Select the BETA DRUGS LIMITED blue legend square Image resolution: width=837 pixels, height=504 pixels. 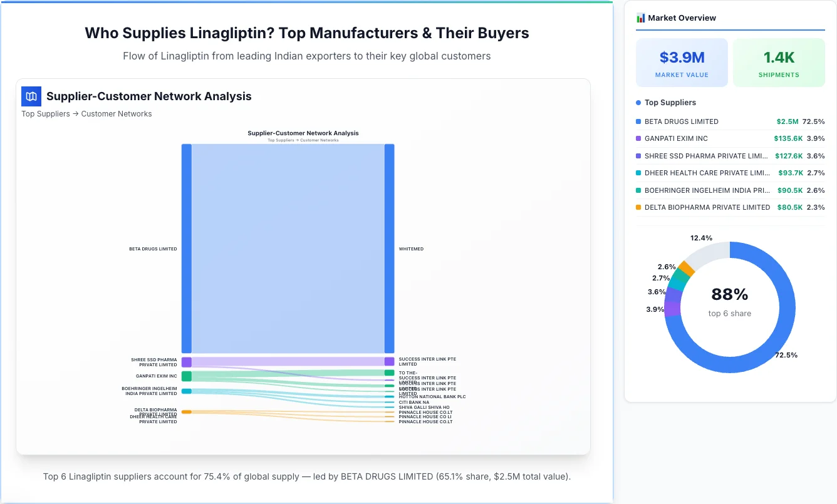click(637, 121)
